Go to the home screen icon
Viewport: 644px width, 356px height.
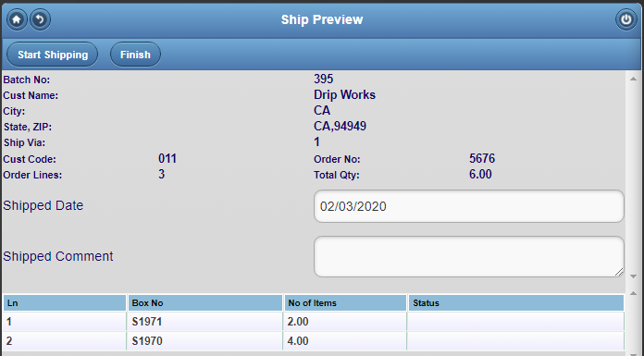click(x=17, y=19)
